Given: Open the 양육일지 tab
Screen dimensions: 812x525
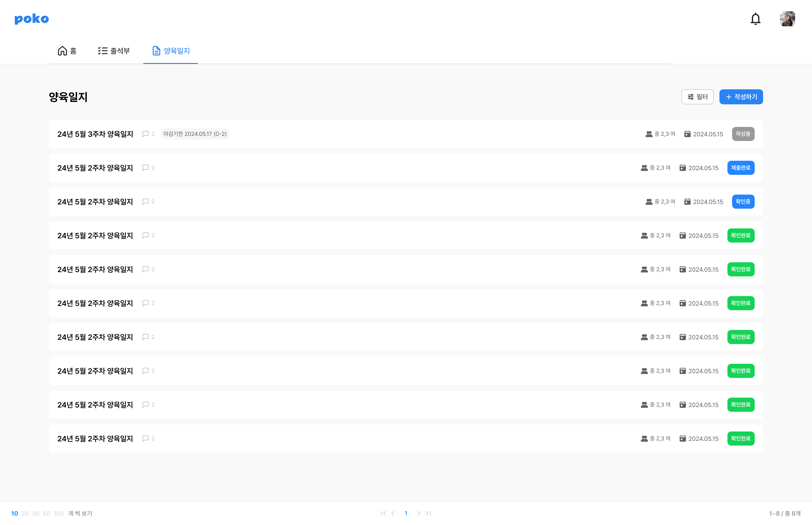Looking at the screenshot, I should [171, 51].
